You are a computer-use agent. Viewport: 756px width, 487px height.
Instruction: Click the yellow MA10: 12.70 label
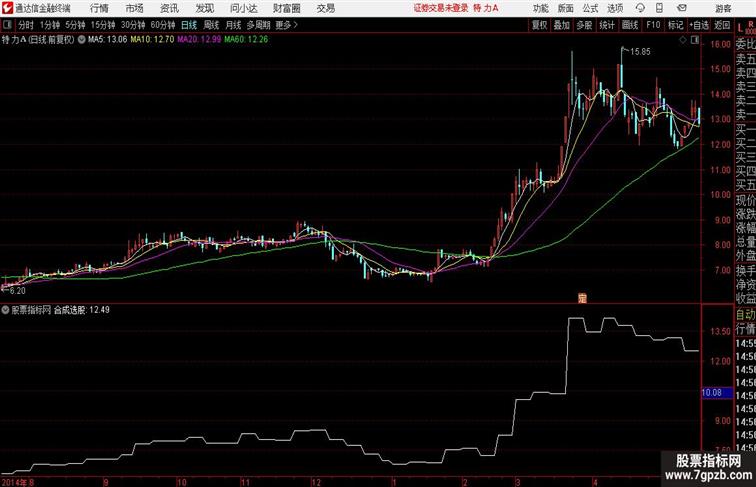click(152, 40)
